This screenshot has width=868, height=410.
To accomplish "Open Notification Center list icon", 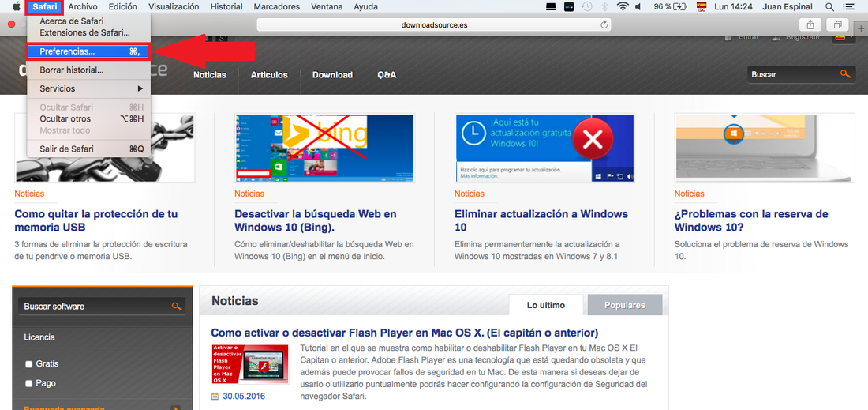I will pyautogui.click(x=847, y=6).
